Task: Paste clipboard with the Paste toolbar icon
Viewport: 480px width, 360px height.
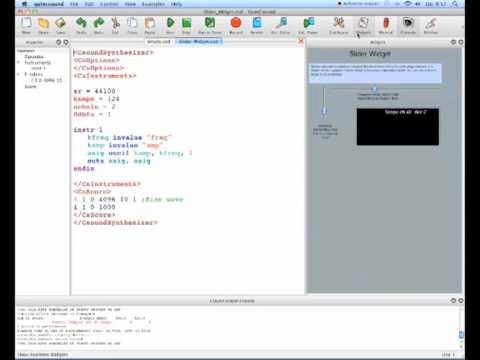Action: click(x=150, y=26)
